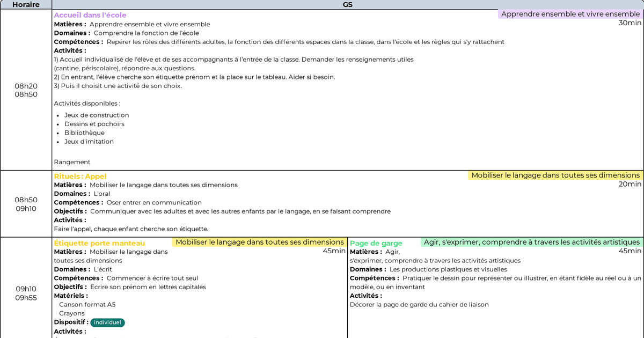Click the '09h10 09h55' time slot cell

26,293
